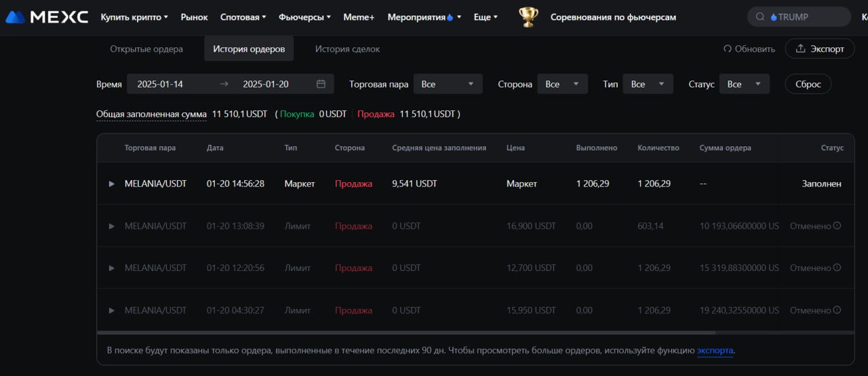Click info icon on 04:30:27 Отменено row
The image size is (868, 376).
click(837, 310)
